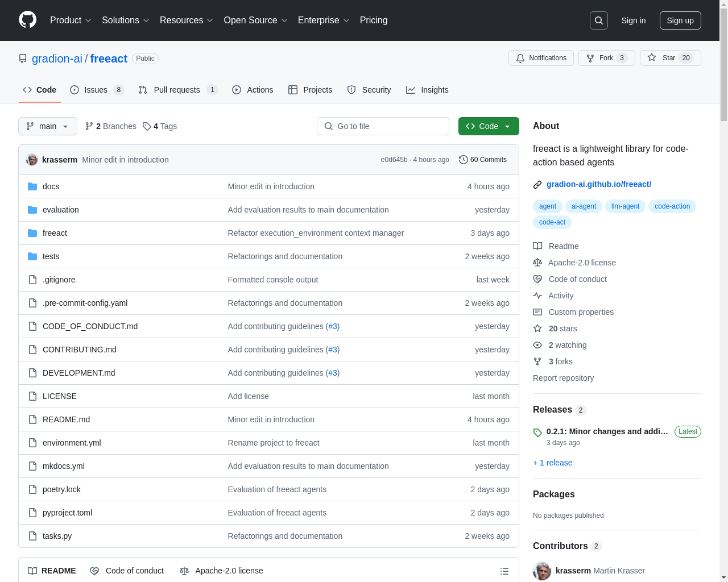Expand the Product menu
Screen dimensions: 728x582
pos(71,20)
